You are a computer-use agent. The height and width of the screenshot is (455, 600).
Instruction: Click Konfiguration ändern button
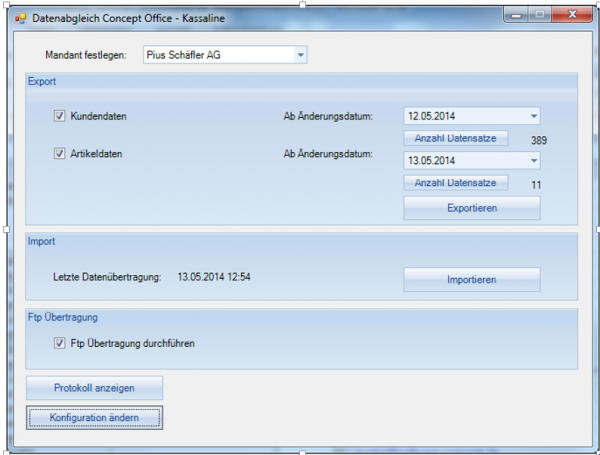coord(94,417)
